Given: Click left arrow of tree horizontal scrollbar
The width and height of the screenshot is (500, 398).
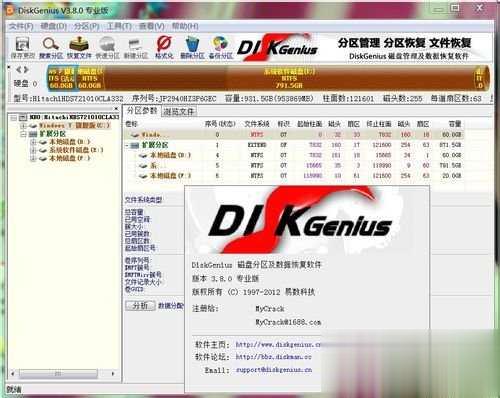Looking at the screenshot, I should pyautogui.click(x=13, y=374).
